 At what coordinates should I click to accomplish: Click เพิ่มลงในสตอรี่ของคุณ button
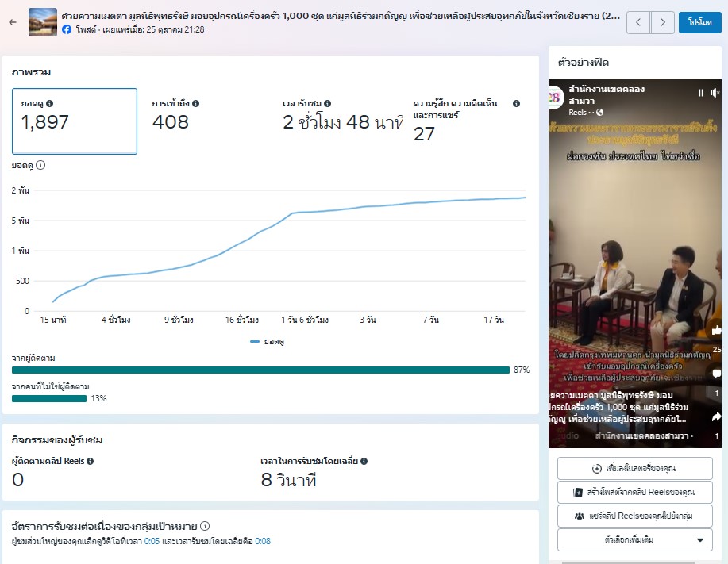[634, 468]
